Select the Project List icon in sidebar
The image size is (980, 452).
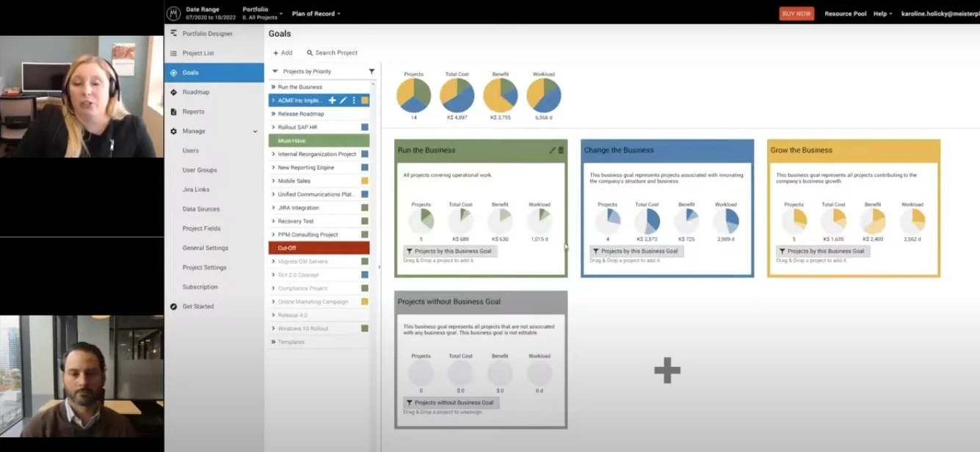click(173, 52)
